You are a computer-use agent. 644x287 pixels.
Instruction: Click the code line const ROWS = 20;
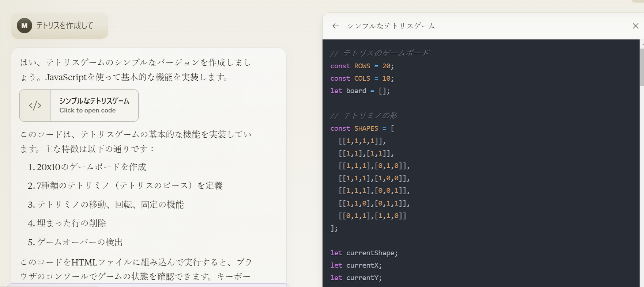[362, 66]
